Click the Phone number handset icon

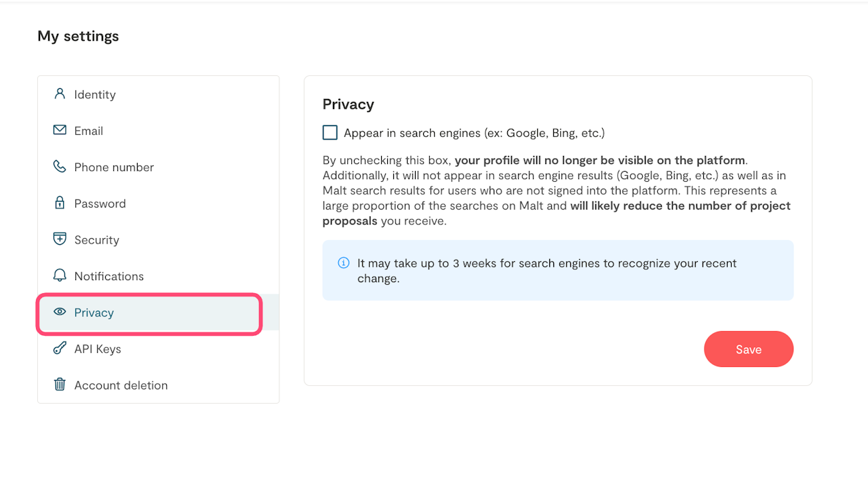tap(60, 167)
